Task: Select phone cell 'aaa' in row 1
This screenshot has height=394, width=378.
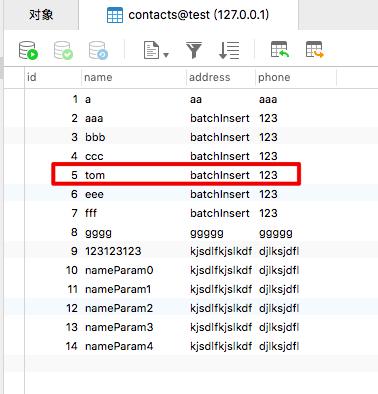Action: pos(268,99)
